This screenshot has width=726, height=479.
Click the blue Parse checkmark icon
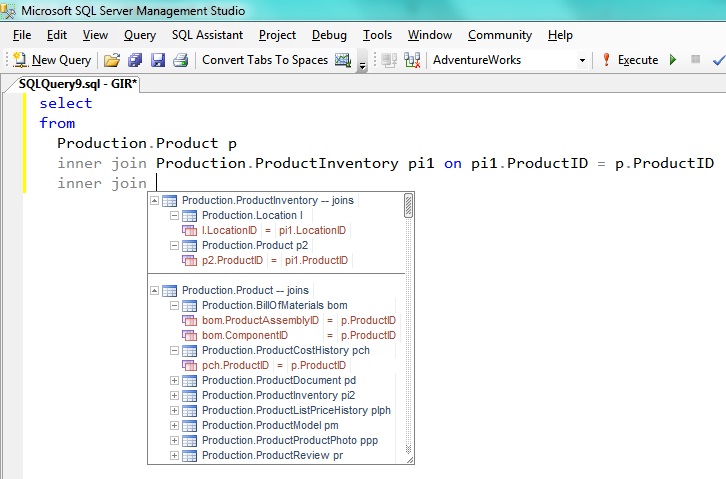(x=719, y=60)
